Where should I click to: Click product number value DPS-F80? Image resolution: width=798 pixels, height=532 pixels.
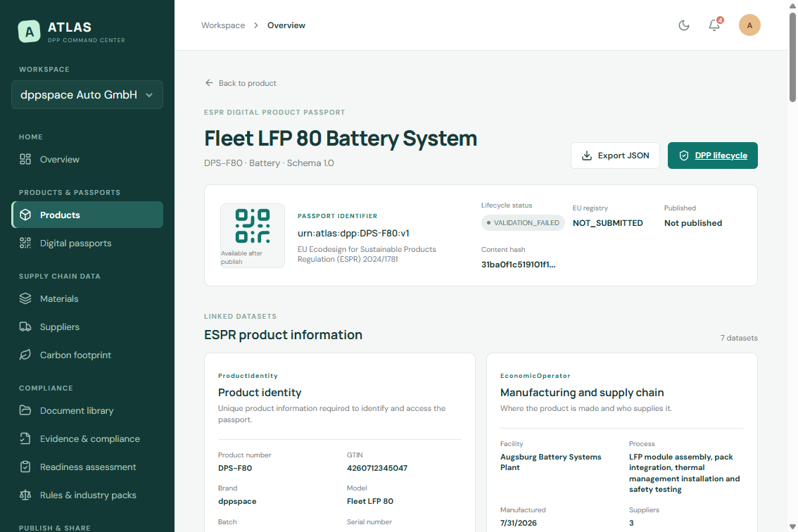pyautogui.click(x=235, y=468)
